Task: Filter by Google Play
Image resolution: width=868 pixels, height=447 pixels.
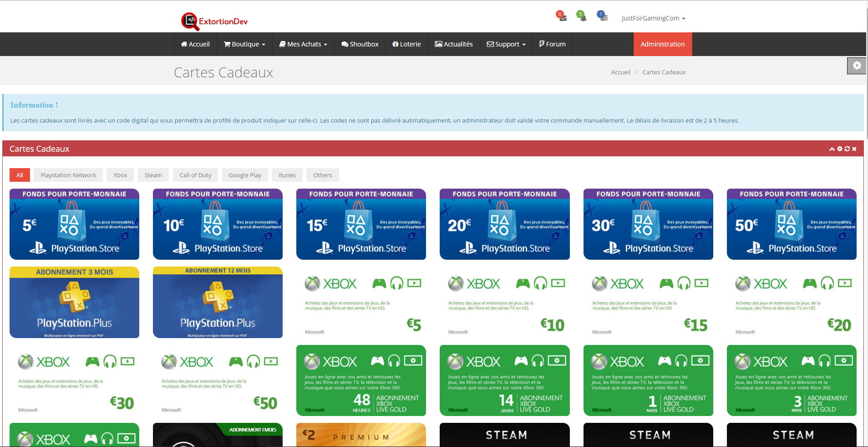Action: tap(245, 175)
